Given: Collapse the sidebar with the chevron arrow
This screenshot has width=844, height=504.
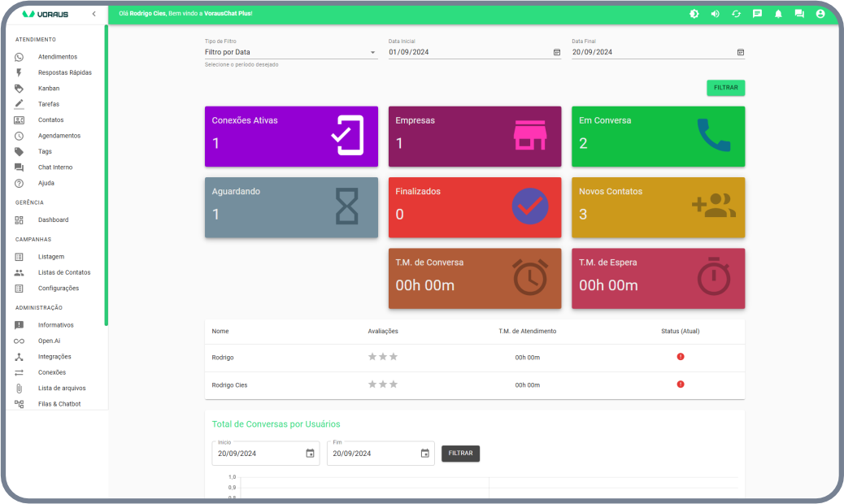Looking at the screenshot, I should 94,15.
